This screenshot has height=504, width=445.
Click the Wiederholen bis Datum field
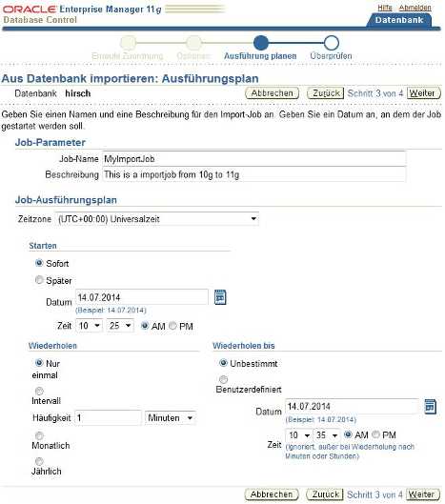coord(352,407)
